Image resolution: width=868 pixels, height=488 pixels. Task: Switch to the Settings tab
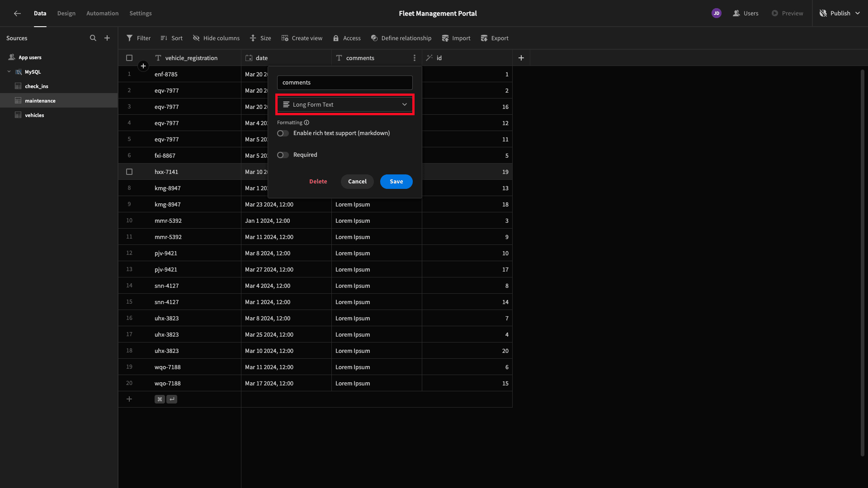(141, 13)
